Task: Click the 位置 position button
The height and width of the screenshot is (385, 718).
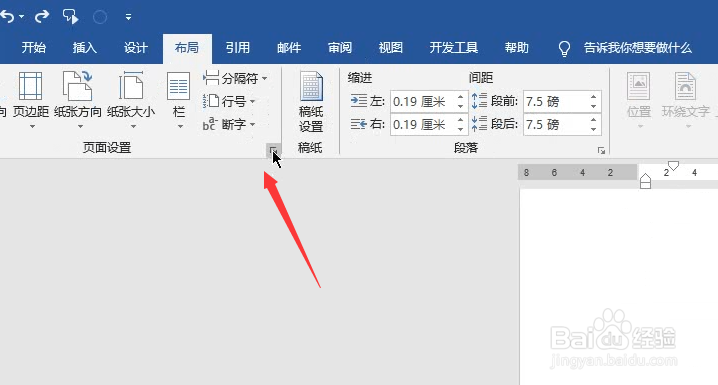Action: (x=639, y=100)
